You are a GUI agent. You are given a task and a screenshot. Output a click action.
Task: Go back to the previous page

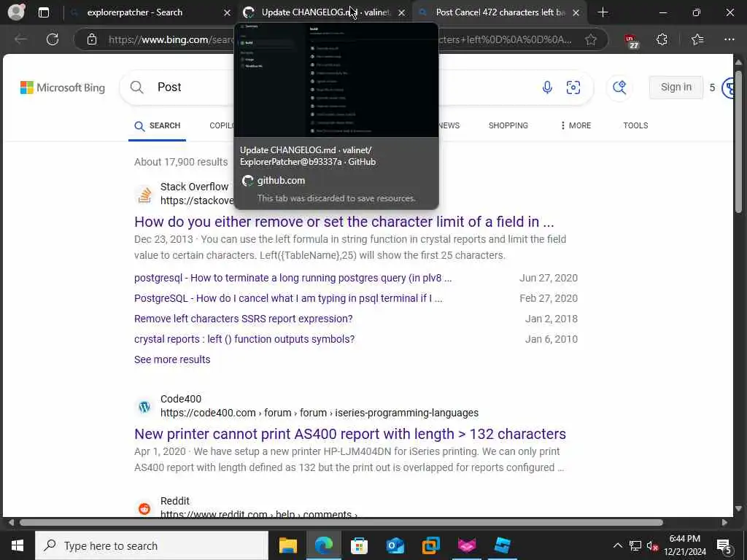[x=20, y=39]
